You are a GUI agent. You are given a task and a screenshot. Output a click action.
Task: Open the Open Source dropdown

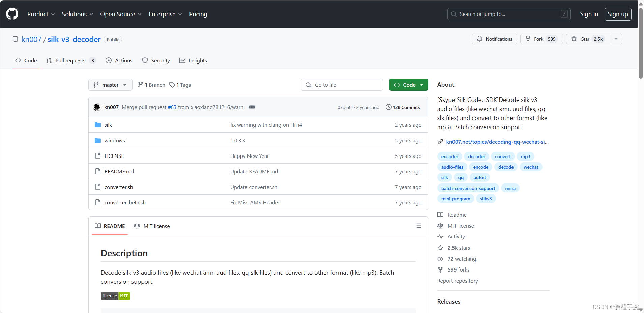[x=121, y=14]
